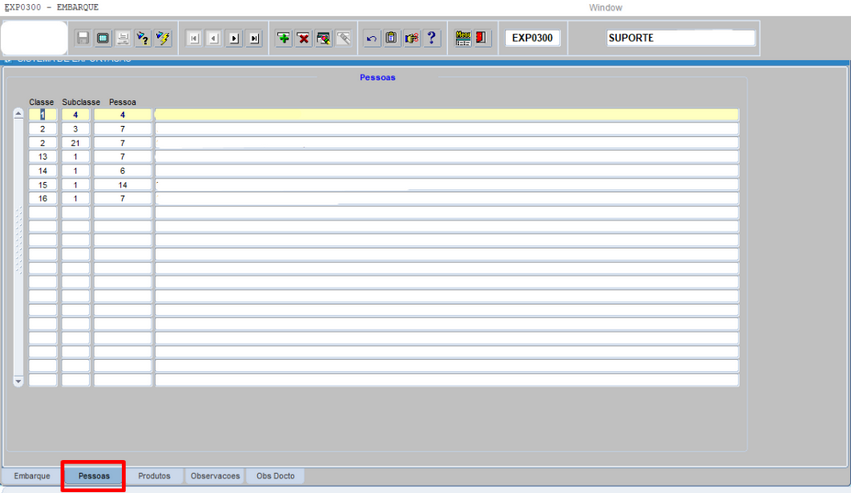Open the Obs Docto tab
Image resolution: width=851 pixels, height=493 pixels.
276,476
